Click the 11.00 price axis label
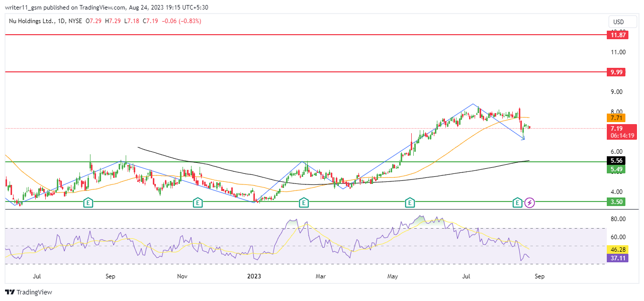Screen dimensions: 644x301 click(x=618, y=52)
